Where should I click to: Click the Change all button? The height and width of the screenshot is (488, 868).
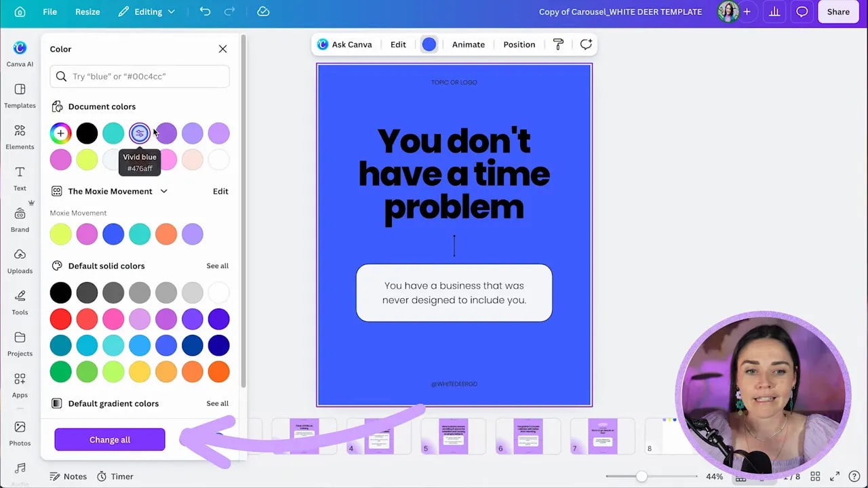pyautogui.click(x=110, y=439)
